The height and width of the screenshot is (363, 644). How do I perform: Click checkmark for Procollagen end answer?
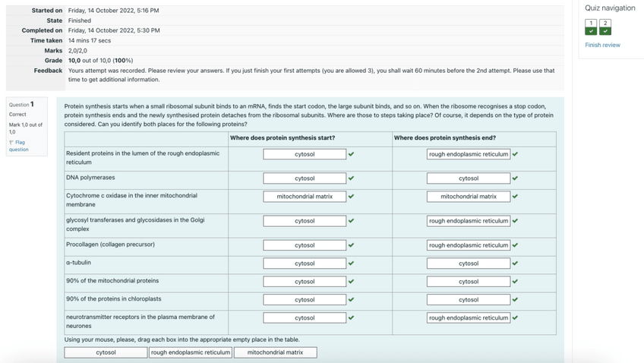(x=515, y=245)
